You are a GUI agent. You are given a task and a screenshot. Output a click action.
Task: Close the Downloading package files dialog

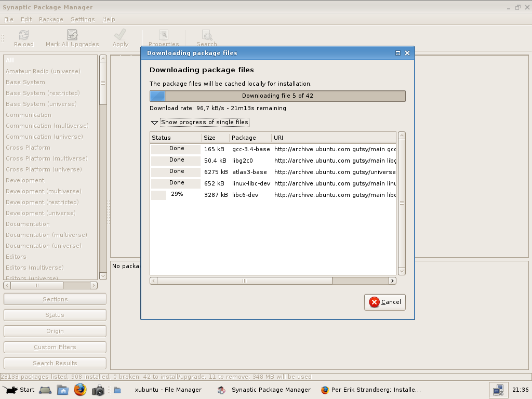(407, 53)
